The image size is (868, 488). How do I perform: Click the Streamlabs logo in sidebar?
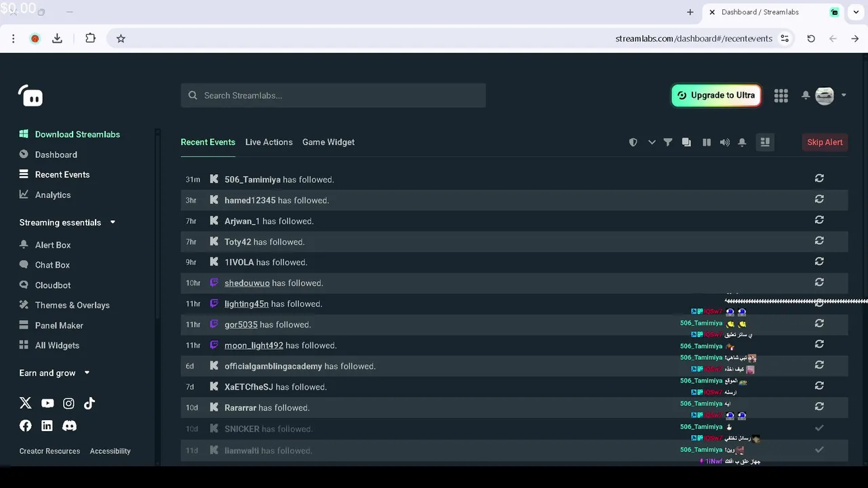pos(31,96)
